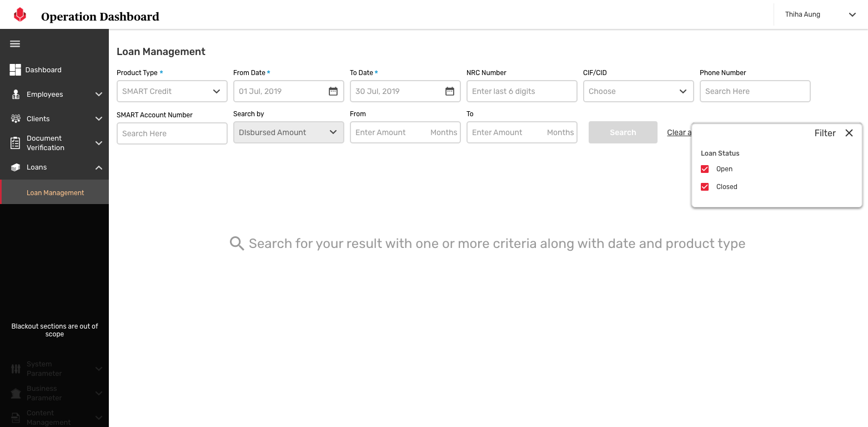Uncheck the Closed loan status checkbox
Image resolution: width=868 pixels, height=427 pixels.
tap(705, 187)
